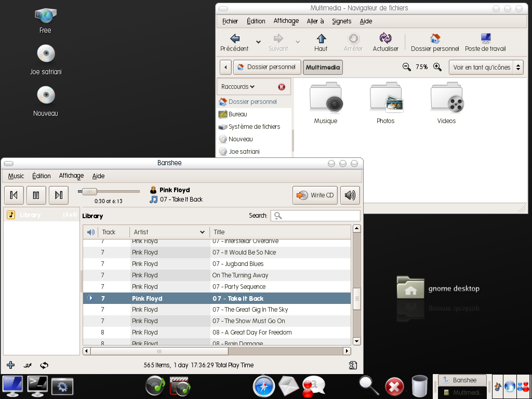Sort by the Title column header

click(280, 232)
